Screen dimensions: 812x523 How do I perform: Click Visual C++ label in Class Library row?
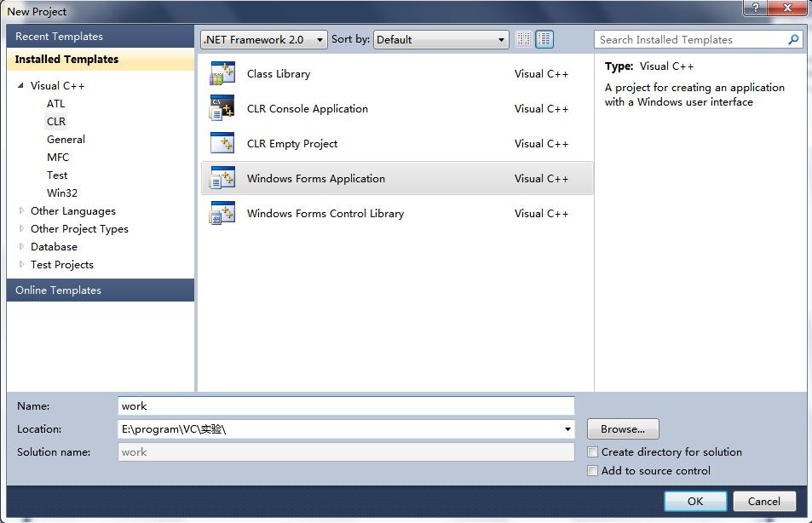541,73
